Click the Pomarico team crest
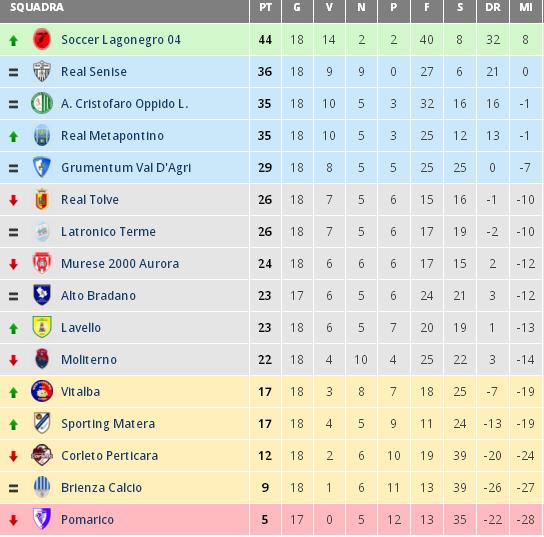544x537 pixels. tap(42, 519)
